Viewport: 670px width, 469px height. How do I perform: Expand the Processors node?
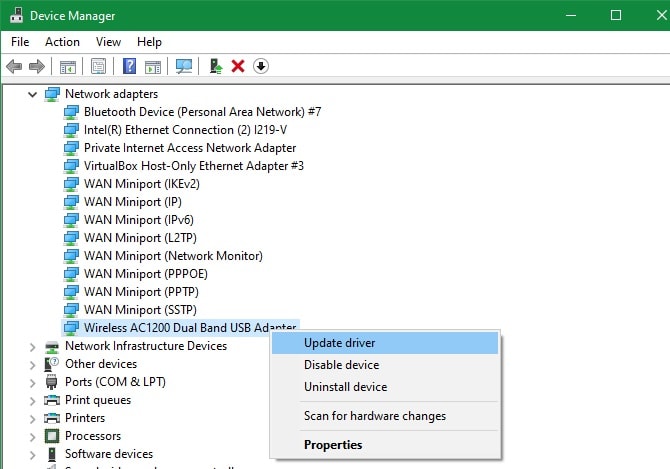[x=32, y=437]
